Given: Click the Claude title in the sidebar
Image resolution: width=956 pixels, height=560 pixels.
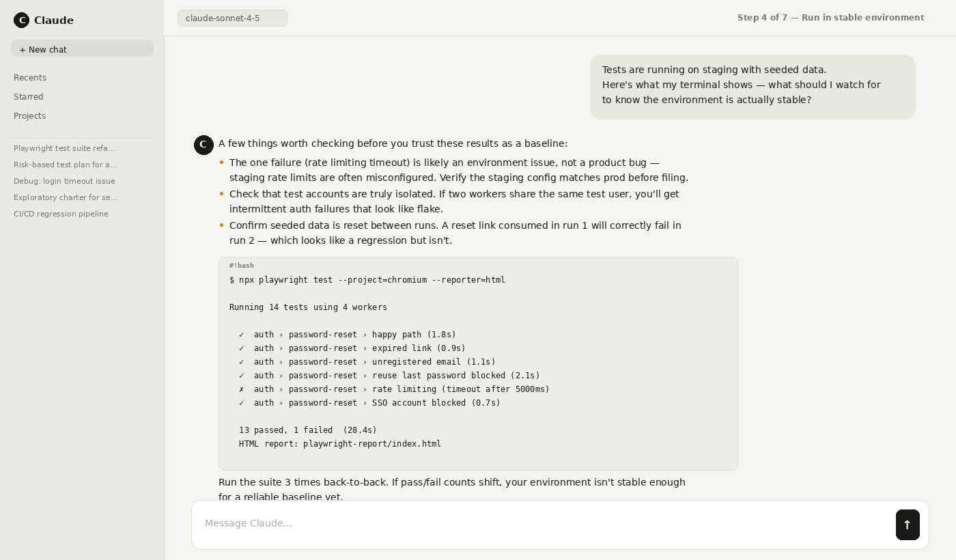Looking at the screenshot, I should [x=53, y=20].
